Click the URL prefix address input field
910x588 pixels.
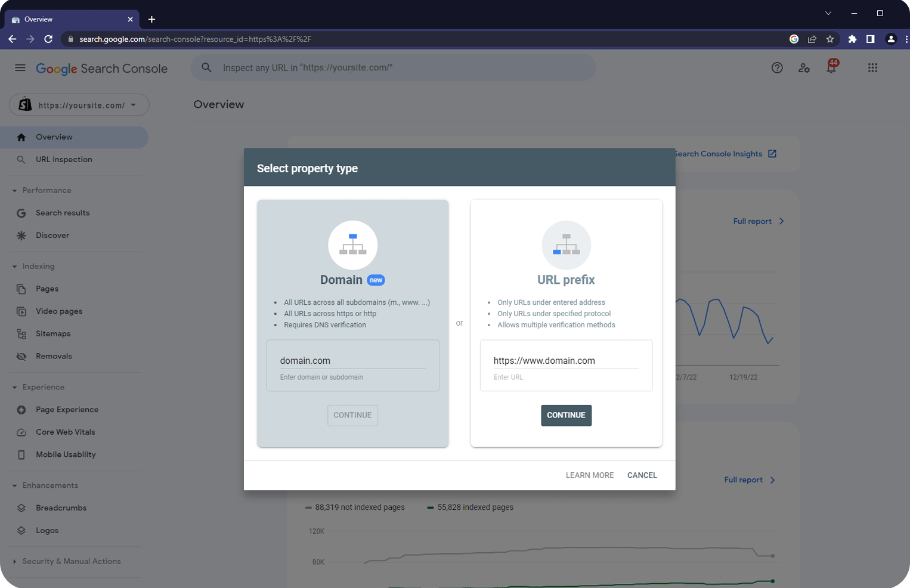[567, 361]
